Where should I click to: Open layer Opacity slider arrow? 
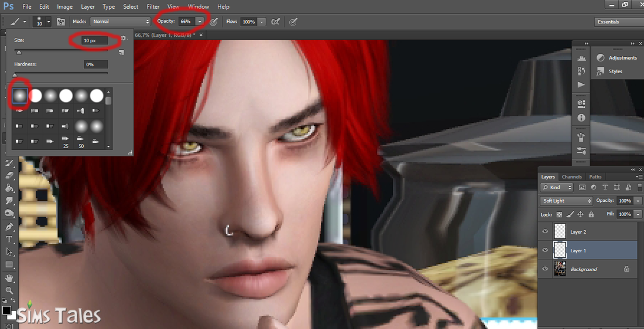[638, 201]
